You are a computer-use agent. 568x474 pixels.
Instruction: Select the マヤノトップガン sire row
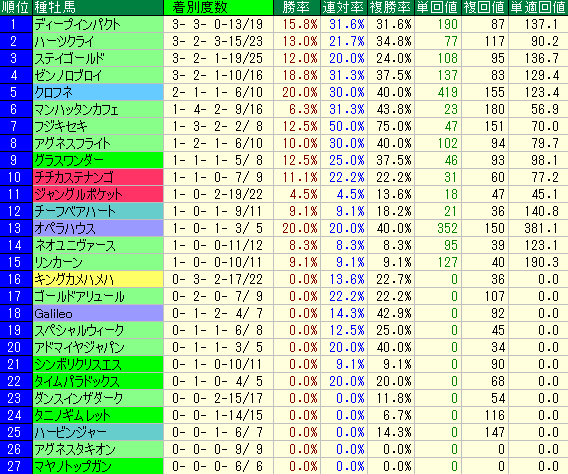(x=284, y=466)
